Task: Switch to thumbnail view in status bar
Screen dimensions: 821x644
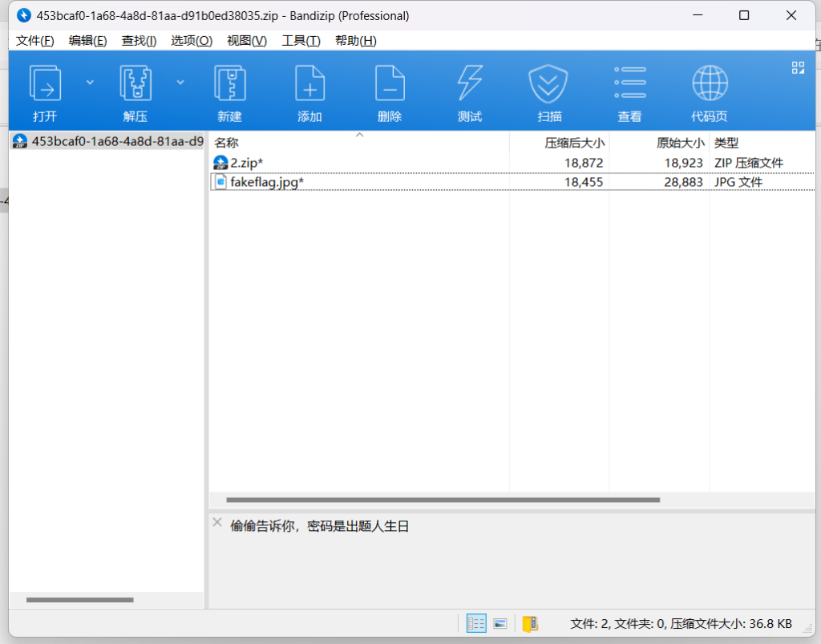Action: [499, 623]
